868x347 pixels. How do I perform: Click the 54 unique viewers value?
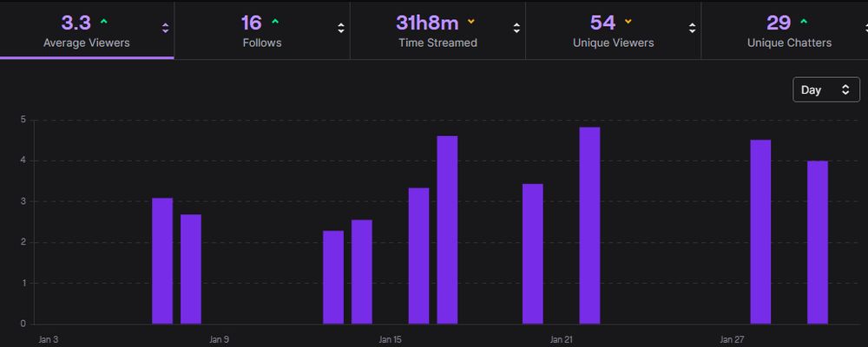click(603, 23)
